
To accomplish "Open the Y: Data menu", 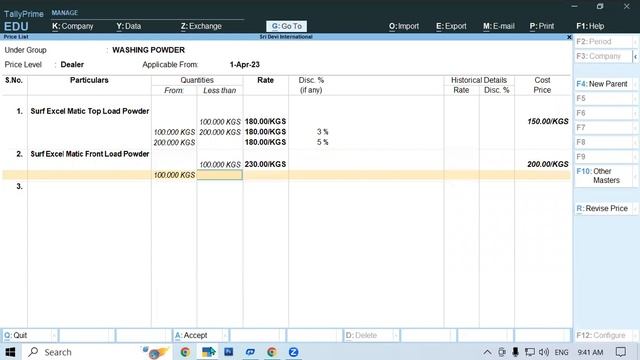I will tap(129, 26).
